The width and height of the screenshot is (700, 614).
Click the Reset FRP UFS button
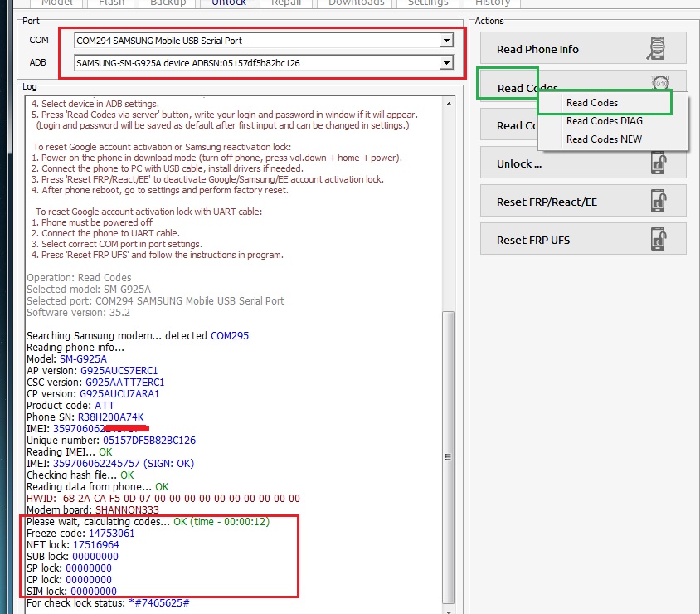(x=583, y=239)
